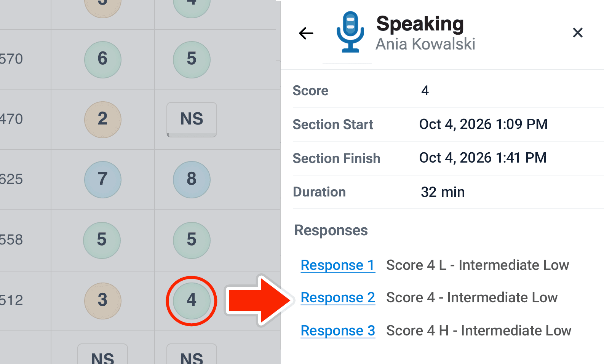Select the blue score 7 badge
Image resolution: width=604 pixels, height=364 pixels.
pyautogui.click(x=103, y=179)
